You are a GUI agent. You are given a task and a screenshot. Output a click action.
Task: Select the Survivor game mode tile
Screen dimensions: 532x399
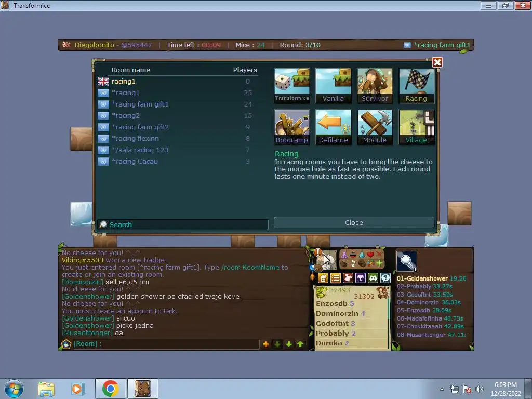click(375, 85)
